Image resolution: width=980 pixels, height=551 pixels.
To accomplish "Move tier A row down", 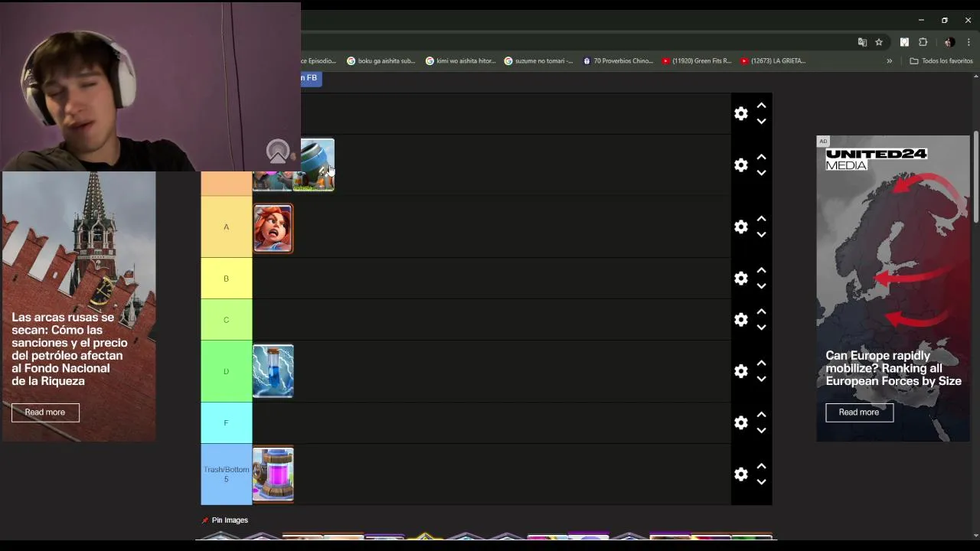I will (x=761, y=235).
